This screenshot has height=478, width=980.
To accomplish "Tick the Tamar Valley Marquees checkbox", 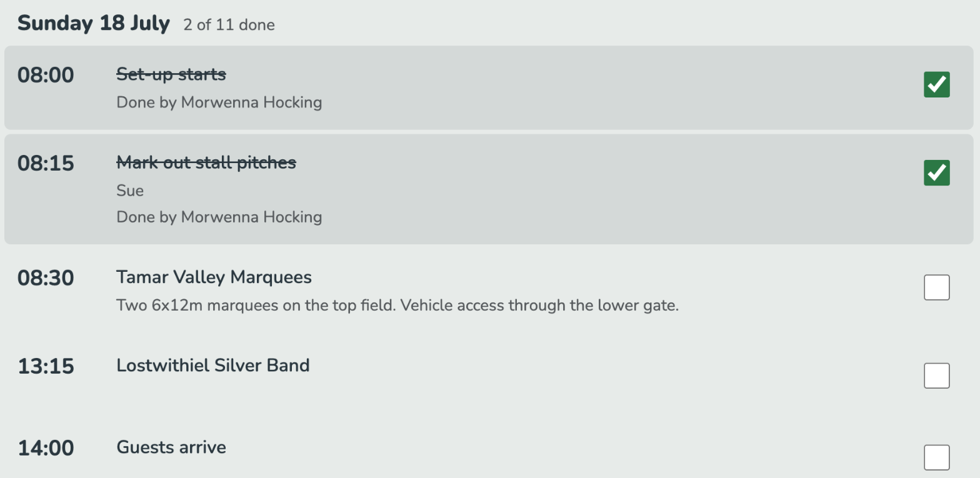I will (936, 287).
